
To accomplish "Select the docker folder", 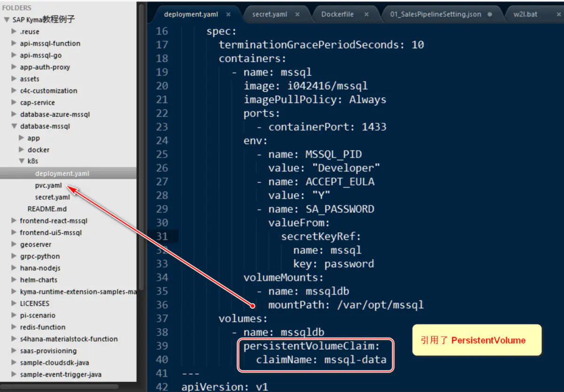I will [x=38, y=149].
